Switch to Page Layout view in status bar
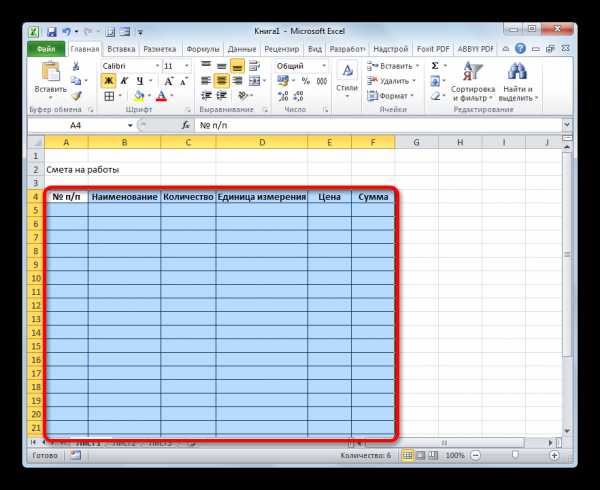The width and height of the screenshot is (600, 490). [x=421, y=455]
